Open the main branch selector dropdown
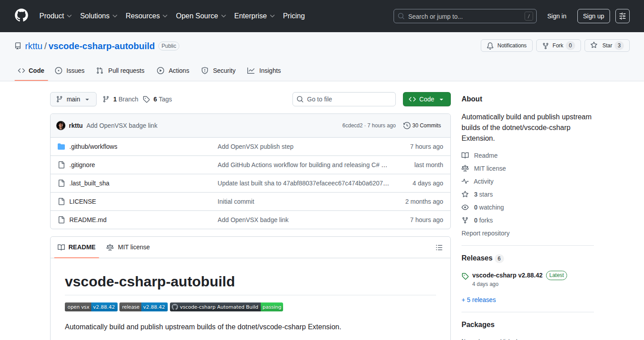The image size is (644, 340). pos(73,99)
